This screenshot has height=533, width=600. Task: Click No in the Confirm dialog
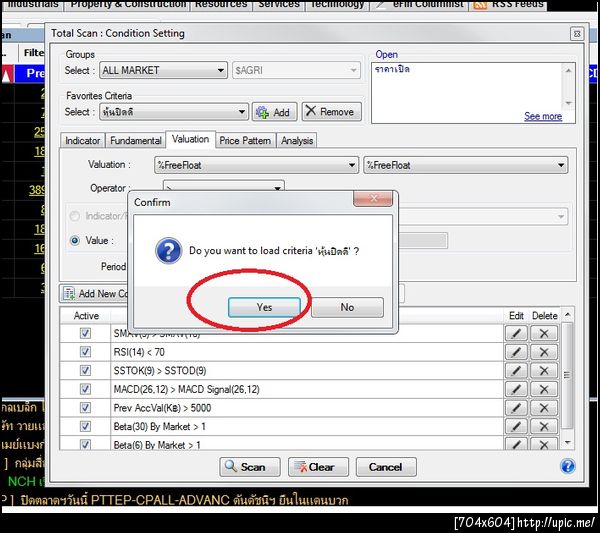347,307
